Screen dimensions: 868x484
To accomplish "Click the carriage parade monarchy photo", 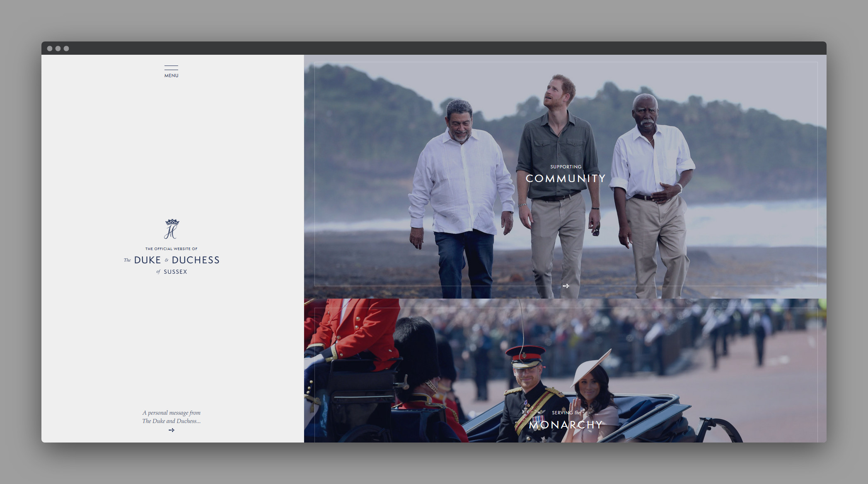I will tap(565, 370).
